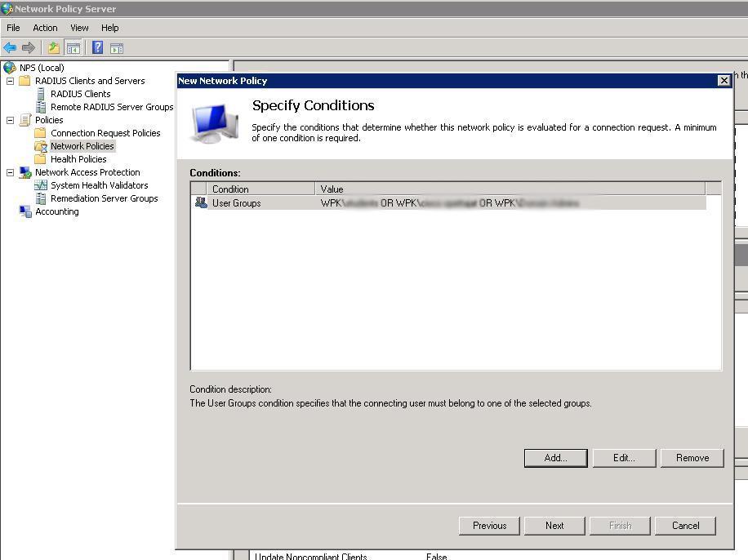Screen dimensions: 748x560
Task: Select the Policies tree item
Action: point(49,120)
